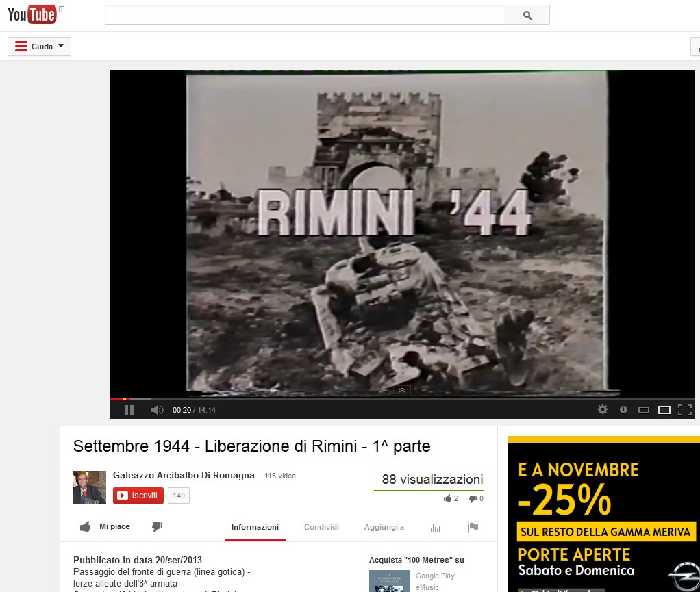Click the current time 00:20 display
The image size is (700, 592).
[182, 410]
